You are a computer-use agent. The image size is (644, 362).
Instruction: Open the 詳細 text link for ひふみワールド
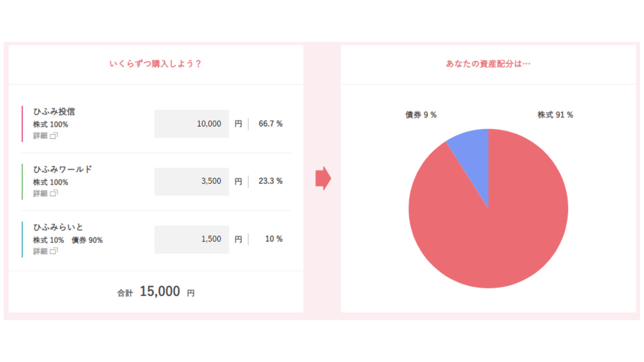click(x=40, y=193)
